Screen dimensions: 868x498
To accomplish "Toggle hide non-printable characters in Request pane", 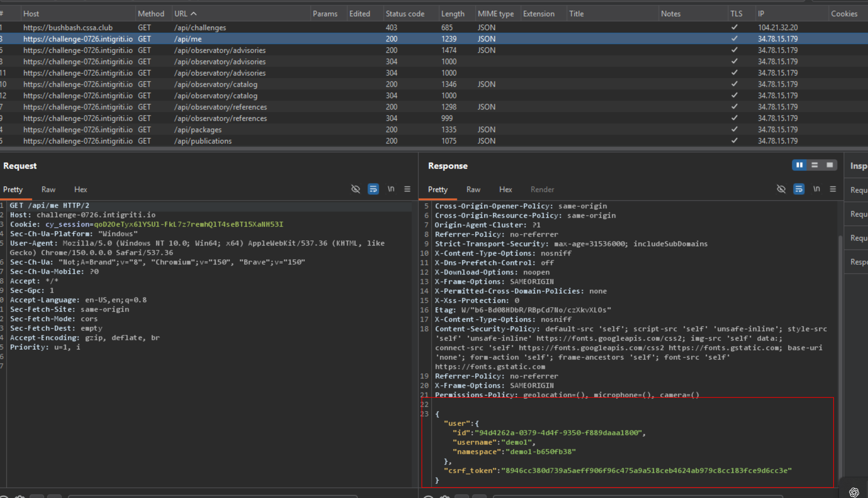I will click(356, 189).
